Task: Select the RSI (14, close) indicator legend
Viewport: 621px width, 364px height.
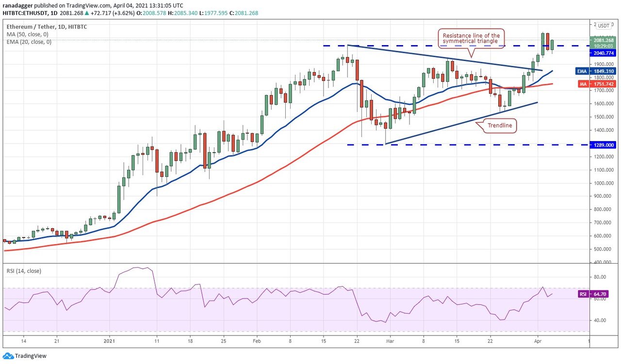Action: click(24, 271)
